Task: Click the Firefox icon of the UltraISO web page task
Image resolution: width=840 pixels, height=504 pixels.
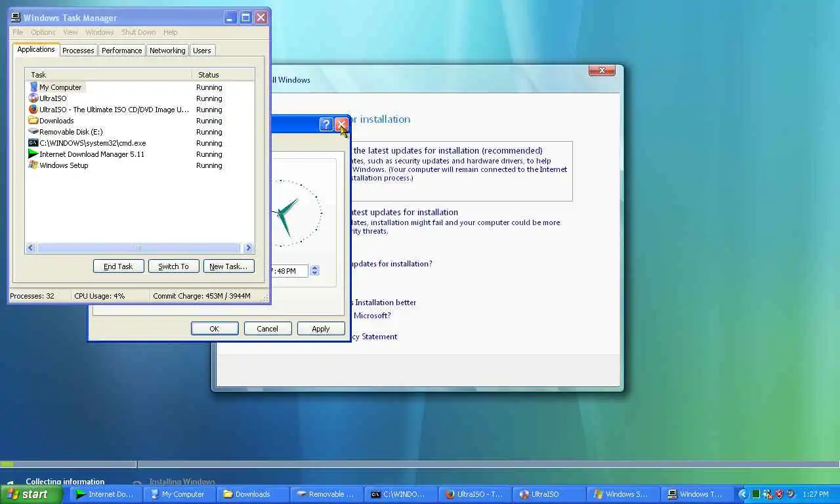Action: pos(33,110)
